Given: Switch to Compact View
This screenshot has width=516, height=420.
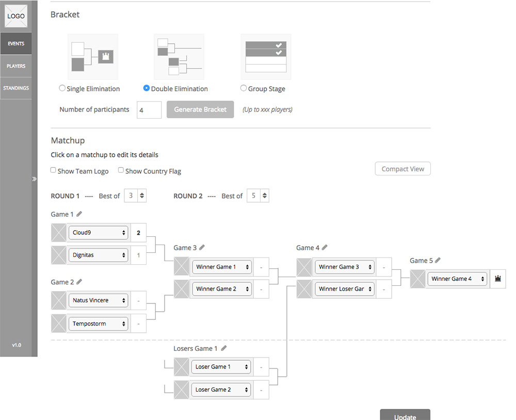Looking at the screenshot, I should point(402,168).
